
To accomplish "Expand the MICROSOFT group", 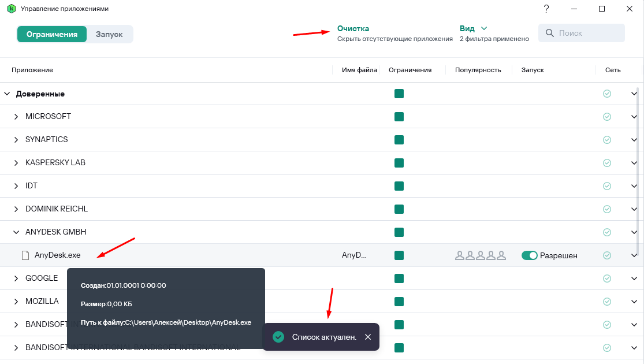I will tap(16, 117).
